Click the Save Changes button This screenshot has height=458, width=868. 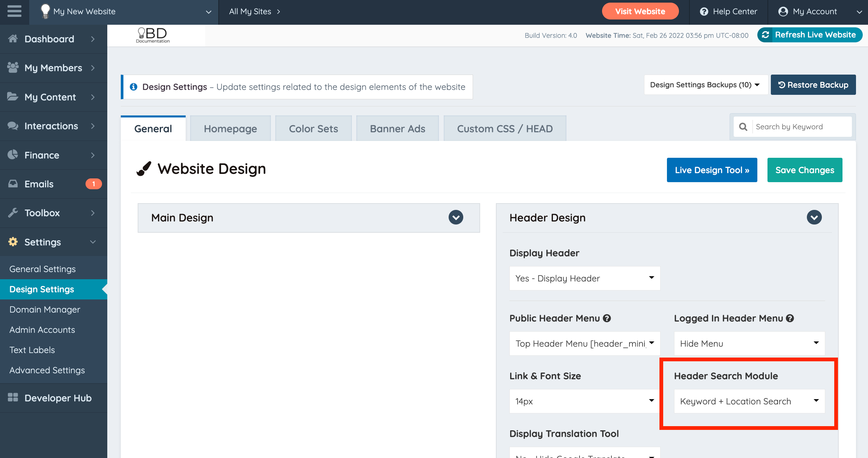coord(805,170)
